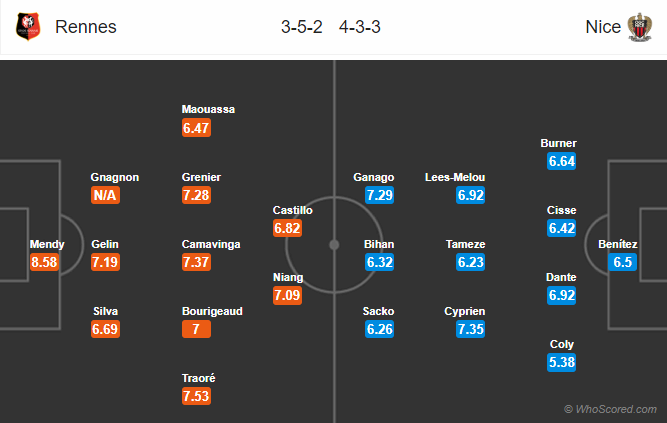This screenshot has height=423, width=667.
Task: Select Maouassa's 6.47 rating badge
Action: coord(198,128)
